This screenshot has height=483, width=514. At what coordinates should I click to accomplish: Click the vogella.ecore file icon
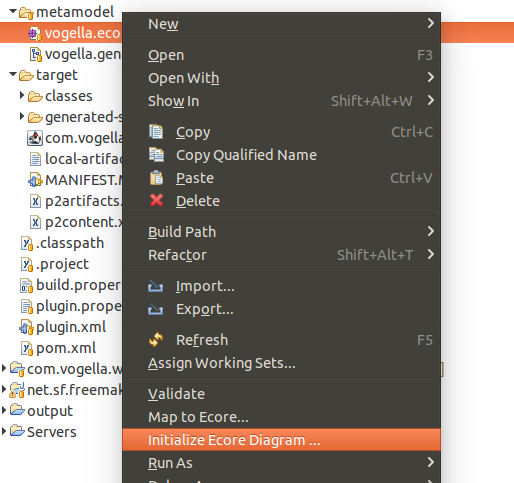35,33
